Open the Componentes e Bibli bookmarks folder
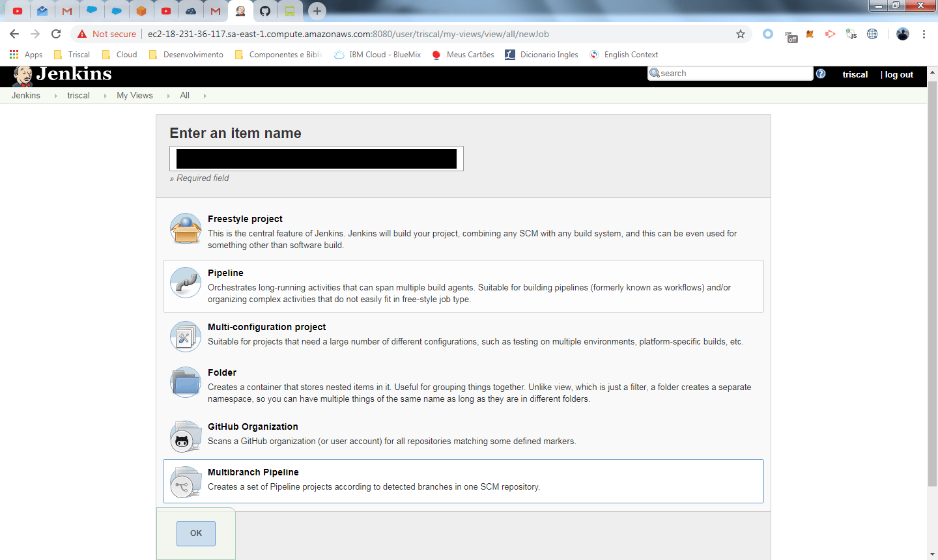 (278, 55)
